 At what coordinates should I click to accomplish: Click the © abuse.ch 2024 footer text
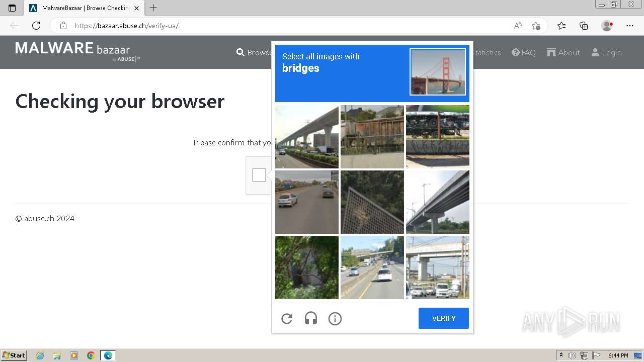click(x=45, y=219)
